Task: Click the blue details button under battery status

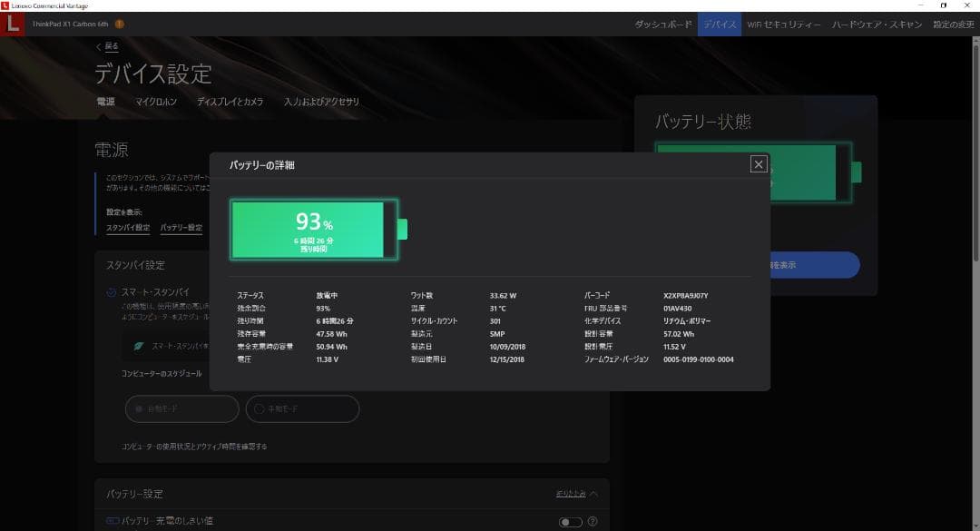Action: [x=814, y=265]
